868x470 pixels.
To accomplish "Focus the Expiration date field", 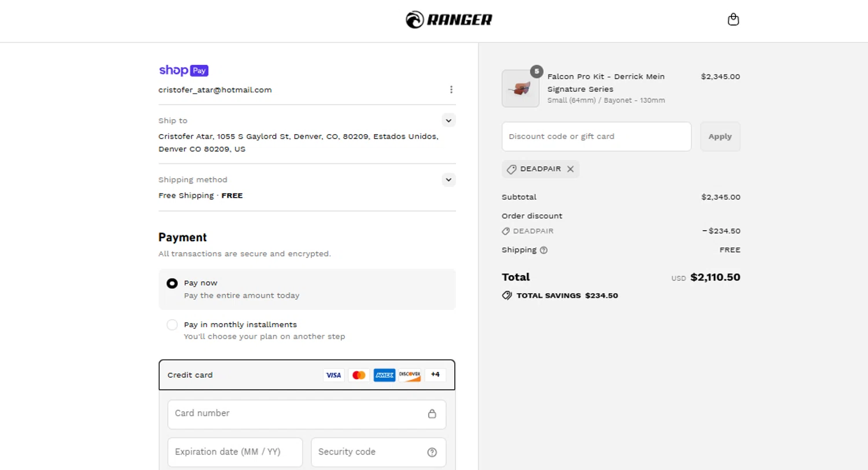I will pyautogui.click(x=235, y=452).
